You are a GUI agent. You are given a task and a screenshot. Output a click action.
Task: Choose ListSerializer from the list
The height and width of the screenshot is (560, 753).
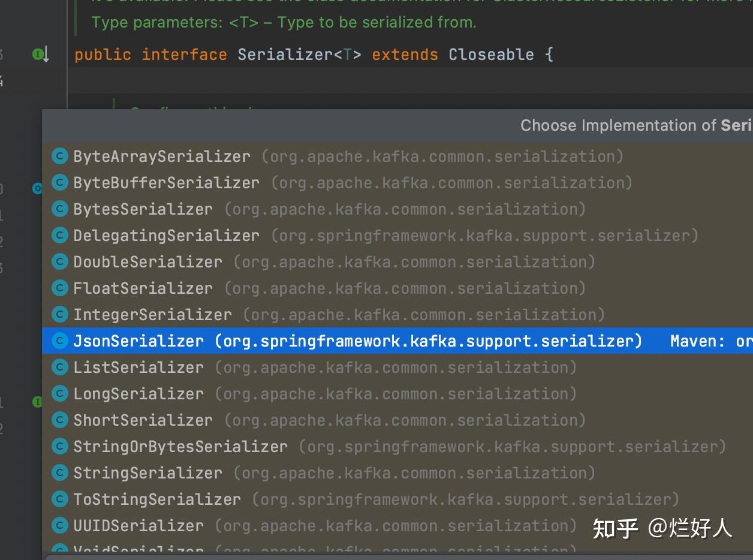tap(138, 368)
